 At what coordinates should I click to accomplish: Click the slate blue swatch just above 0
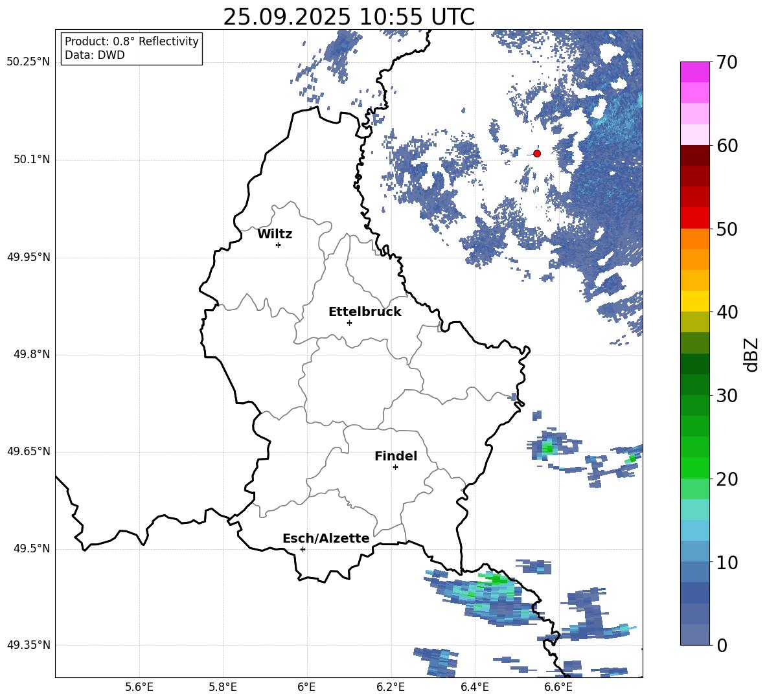tap(695, 635)
